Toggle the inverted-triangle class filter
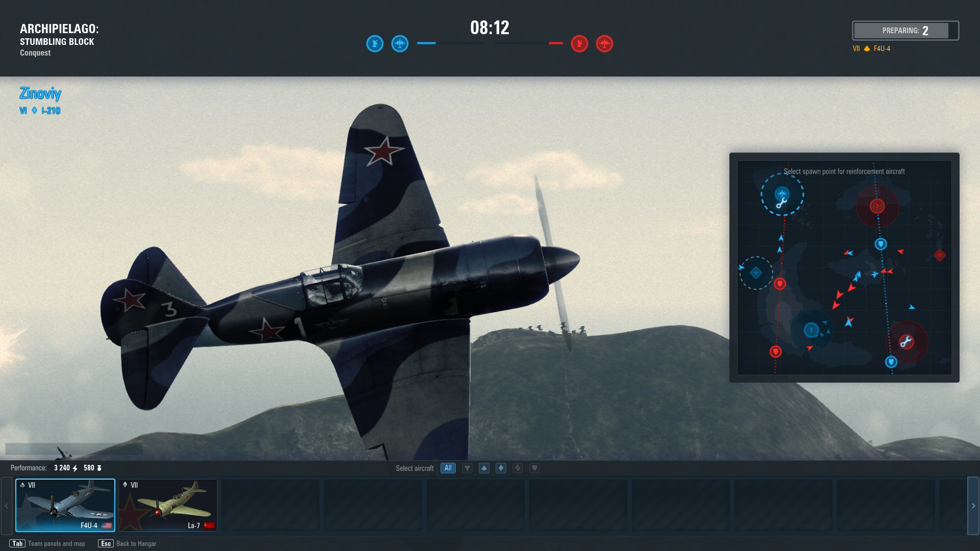 pyautogui.click(x=467, y=468)
